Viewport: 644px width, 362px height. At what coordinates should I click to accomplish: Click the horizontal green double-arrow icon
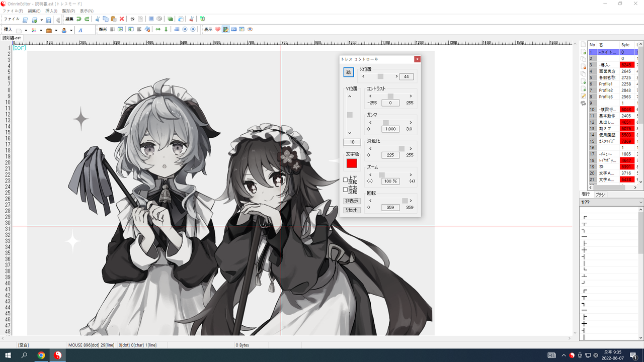[158, 29]
